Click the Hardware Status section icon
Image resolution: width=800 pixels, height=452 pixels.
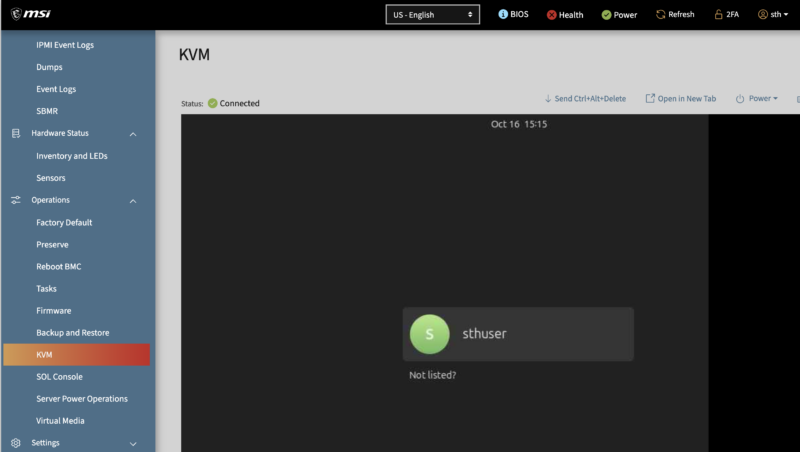pos(16,133)
